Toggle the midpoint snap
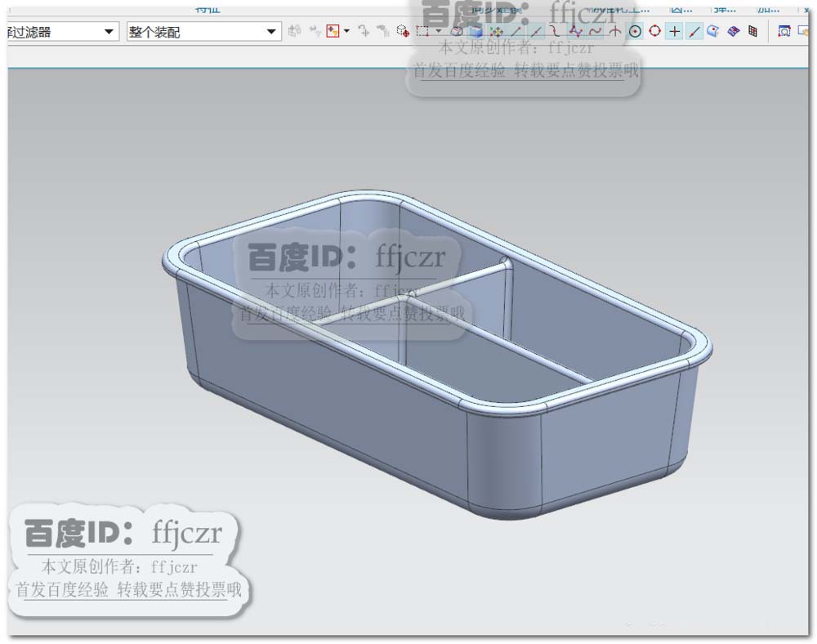This screenshot has height=644, width=817. point(536,32)
